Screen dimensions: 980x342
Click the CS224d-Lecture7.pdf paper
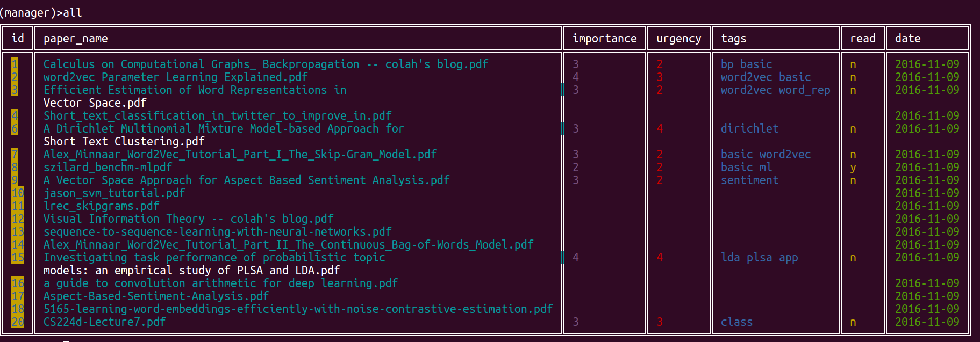[104, 322]
